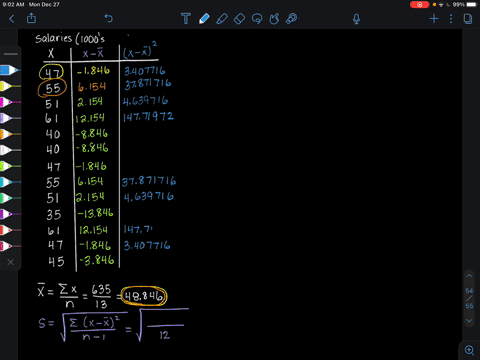This screenshot has width=480, height=360.
Task: Select the hand scroll tool
Action: (274, 19)
